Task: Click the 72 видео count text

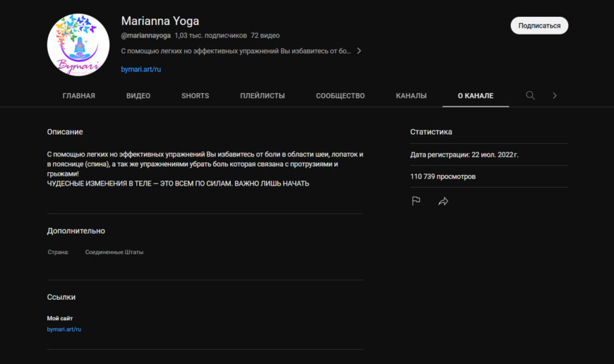Action: coord(265,35)
